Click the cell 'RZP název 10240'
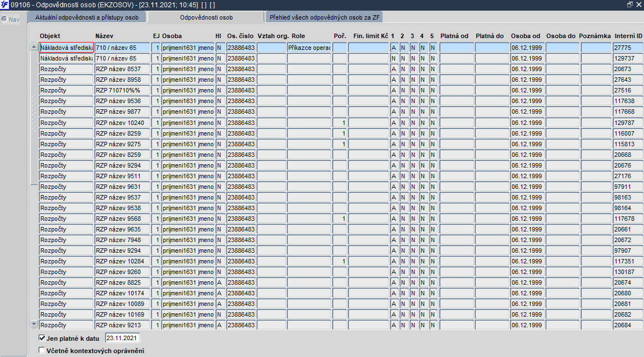Screen dimensions: 644x357 coord(122,123)
